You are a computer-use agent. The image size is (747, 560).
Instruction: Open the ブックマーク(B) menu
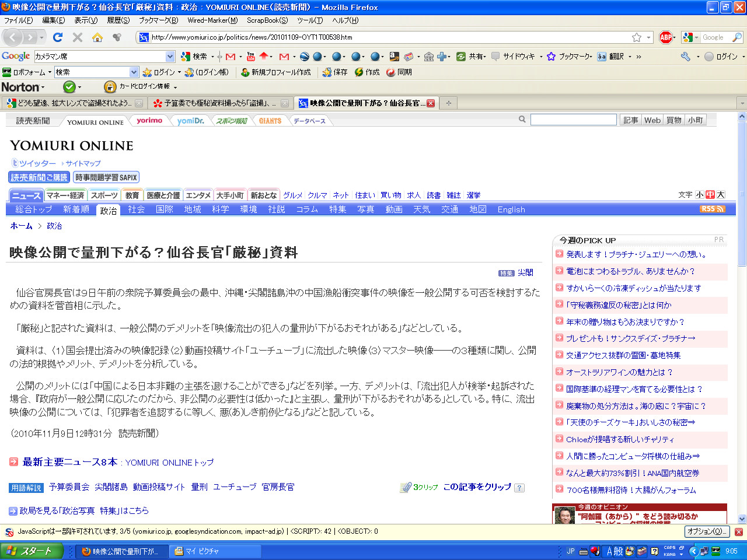(x=158, y=20)
